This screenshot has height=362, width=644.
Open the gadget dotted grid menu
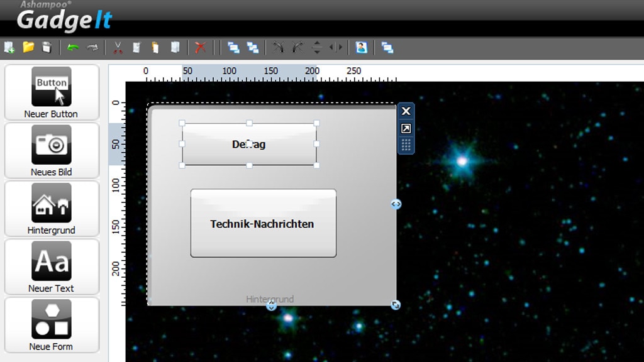pyautogui.click(x=406, y=145)
